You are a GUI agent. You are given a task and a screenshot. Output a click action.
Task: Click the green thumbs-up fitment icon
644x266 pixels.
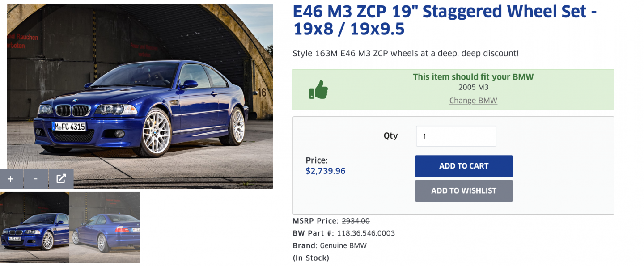(318, 90)
